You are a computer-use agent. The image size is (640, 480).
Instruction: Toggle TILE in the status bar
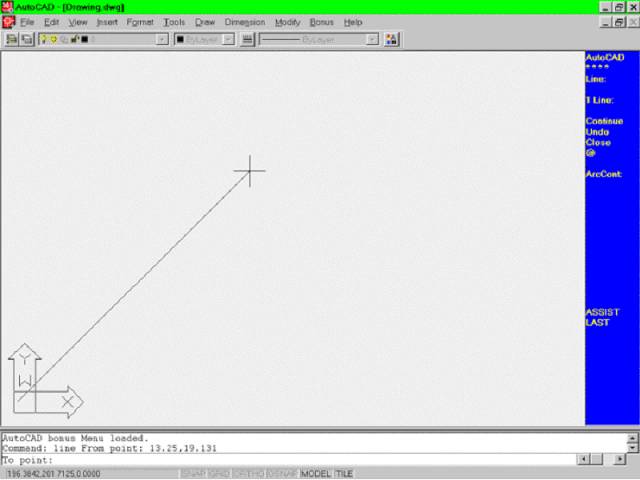pos(344,474)
